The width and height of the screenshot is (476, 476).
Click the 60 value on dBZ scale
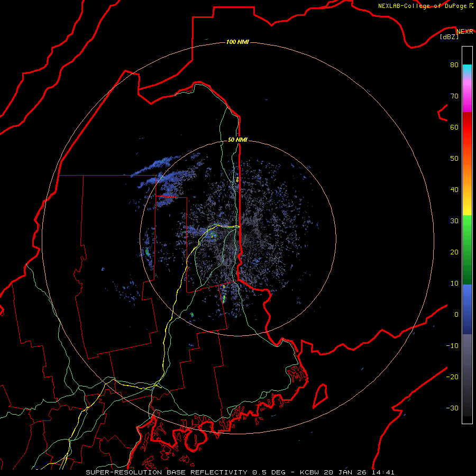(454, 127)
